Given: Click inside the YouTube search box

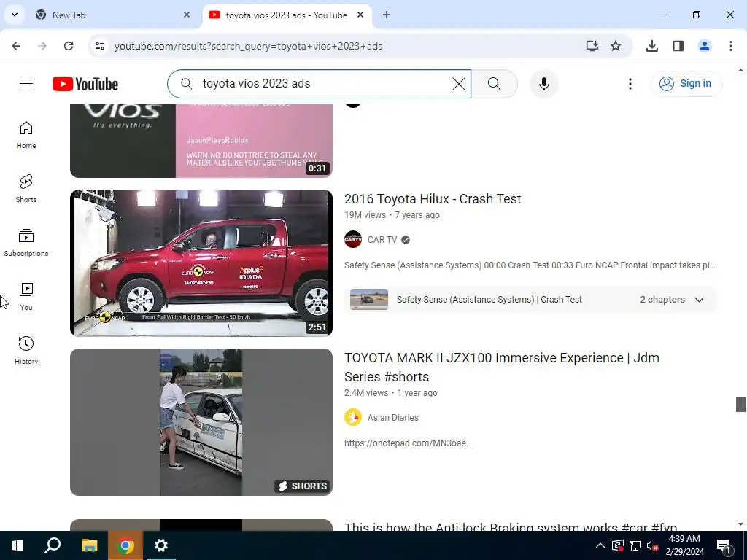Looking at the screenshot, I should (x=320, y=84).
